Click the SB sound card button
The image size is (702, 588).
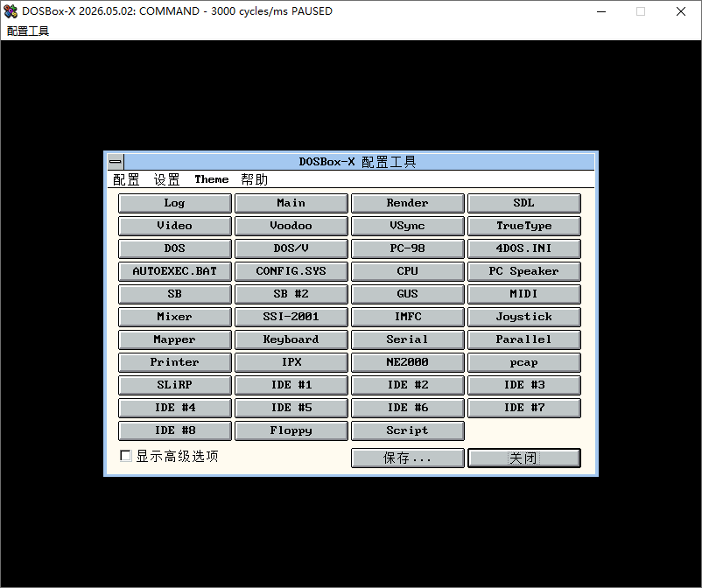click(x=175, y=295)
